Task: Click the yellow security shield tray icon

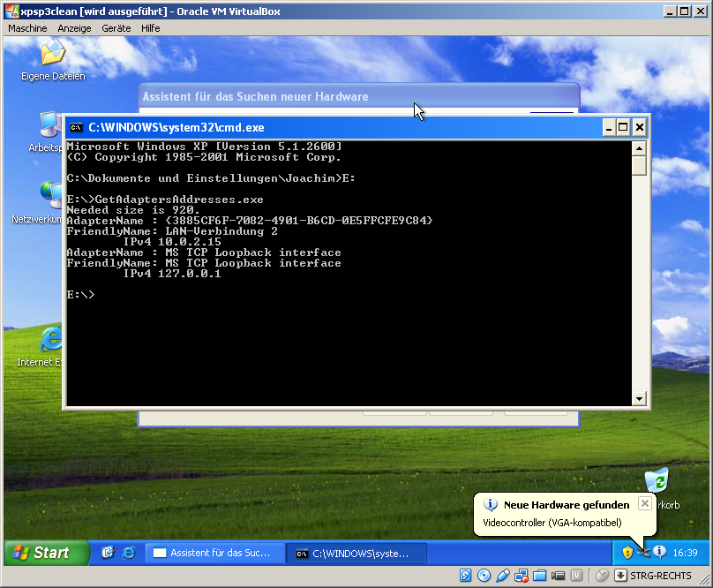Action: point(627,553)
